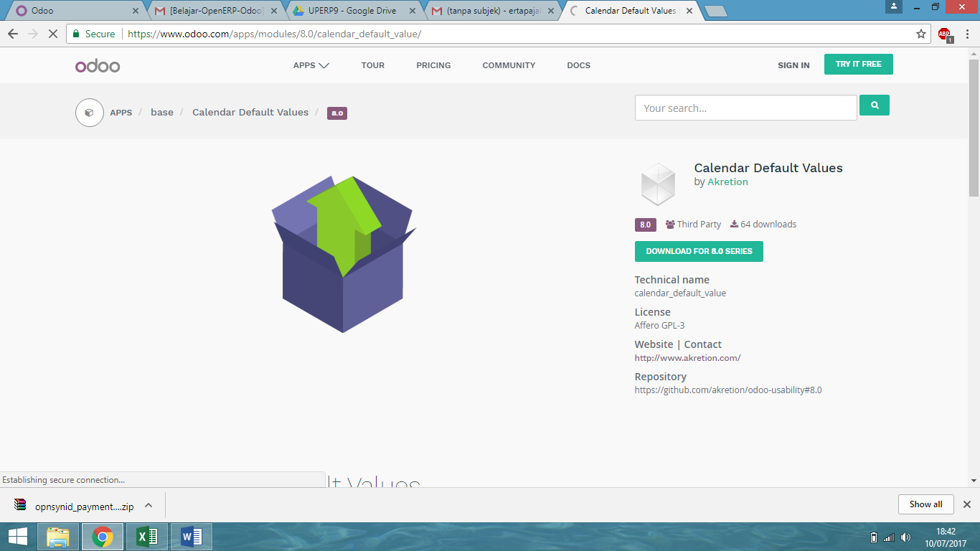Open the Windows Start menu
This screenshot has width=980, height=551.
tap(18, 537)
